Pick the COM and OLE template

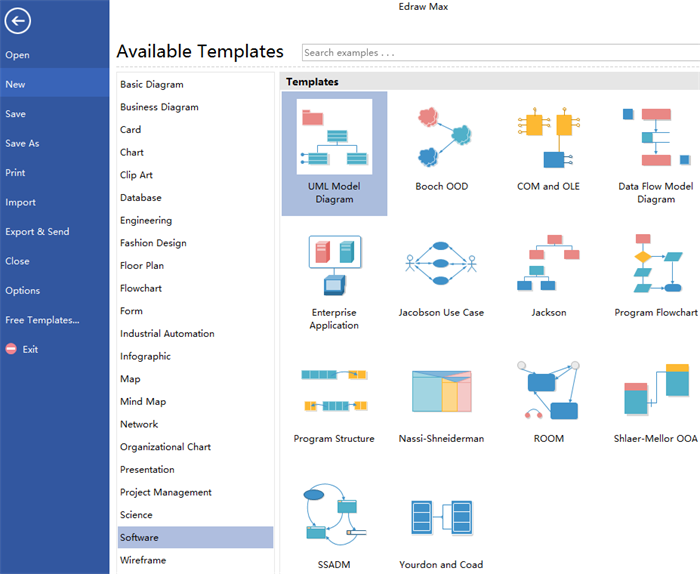[x=549, y=149]
